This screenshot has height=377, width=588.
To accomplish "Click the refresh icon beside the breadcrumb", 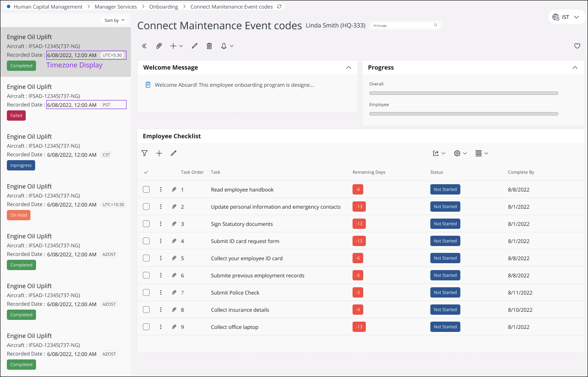I will (280, 7).
